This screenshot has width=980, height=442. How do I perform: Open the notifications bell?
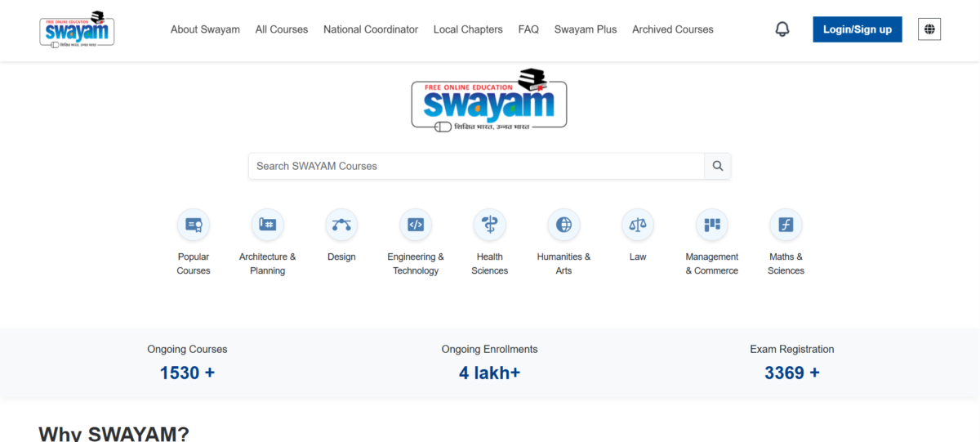point(782,29)
